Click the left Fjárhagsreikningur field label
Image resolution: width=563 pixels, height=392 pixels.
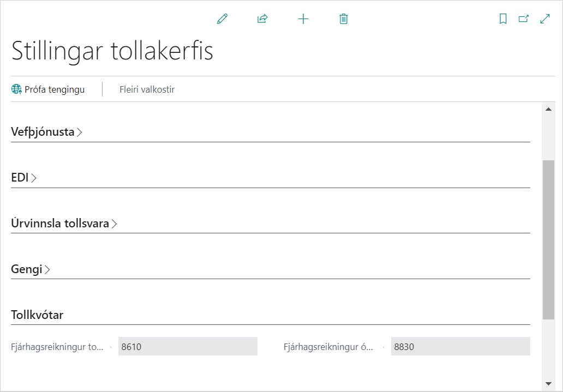click(x=57, y=347)
